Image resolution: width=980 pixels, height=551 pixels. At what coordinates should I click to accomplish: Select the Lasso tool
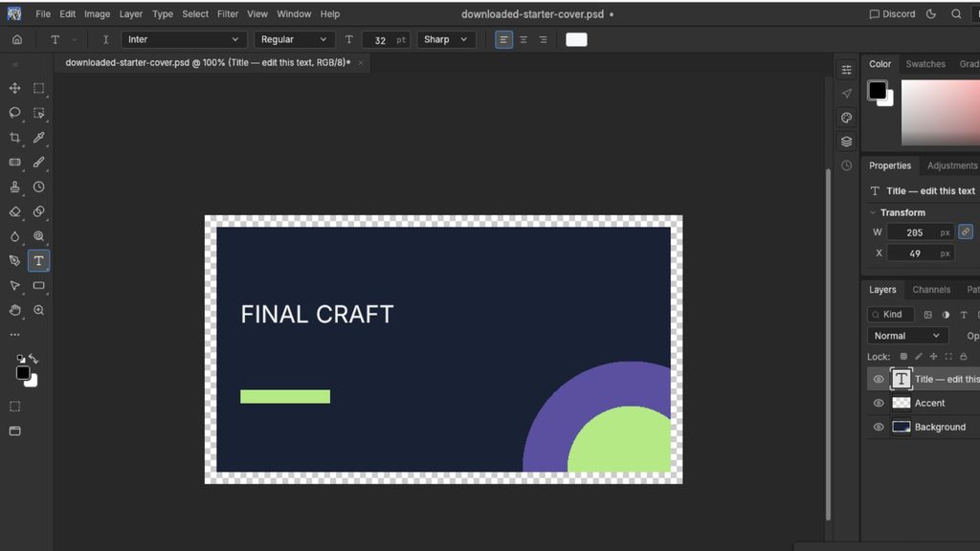(x=15, y=113)
